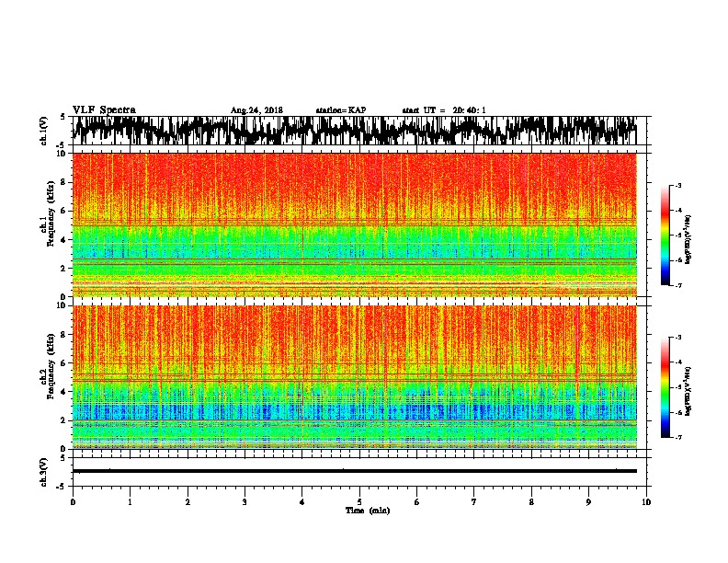This screenshot has height=563, width=728.
Task: Click ch.2 frequency tick label '10'
Action: pyautogui.click(x=63, y=305)
